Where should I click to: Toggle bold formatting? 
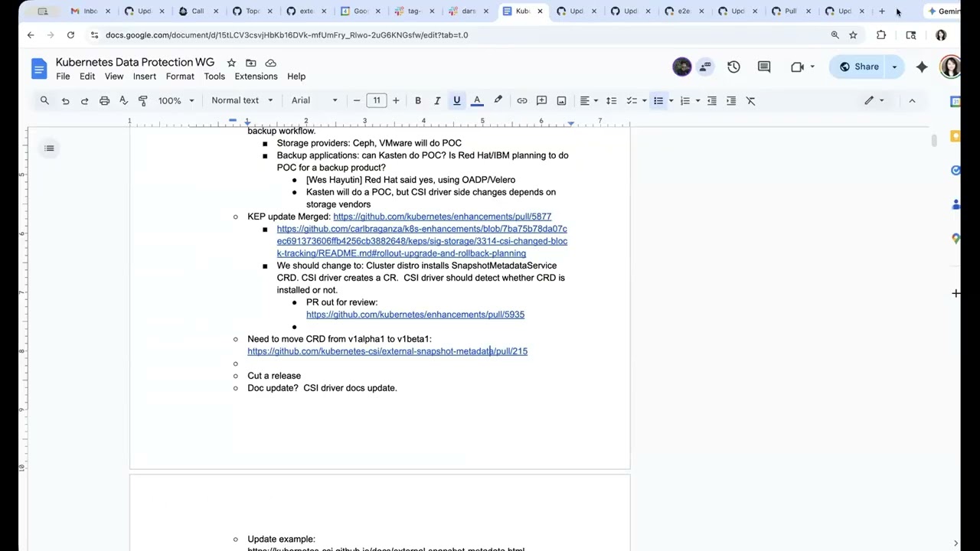click(418, 100)
